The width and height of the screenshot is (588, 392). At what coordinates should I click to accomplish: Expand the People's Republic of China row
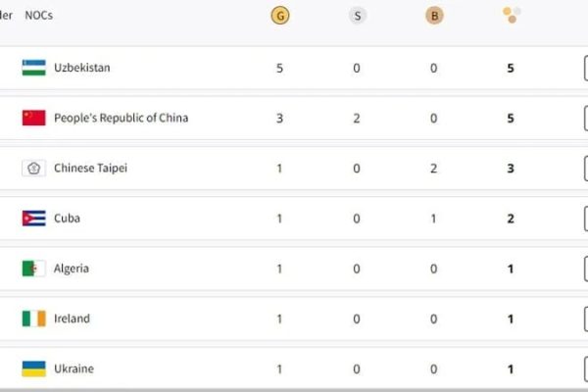[586, 119]
